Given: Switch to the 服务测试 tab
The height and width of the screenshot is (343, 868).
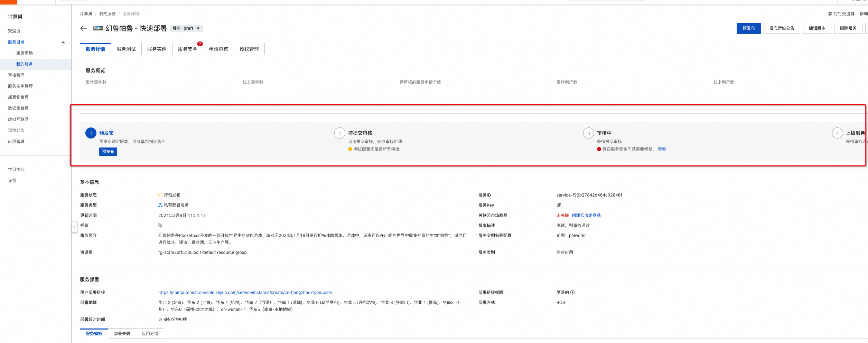Looking at the screenshot, I should tap(126, 49).
